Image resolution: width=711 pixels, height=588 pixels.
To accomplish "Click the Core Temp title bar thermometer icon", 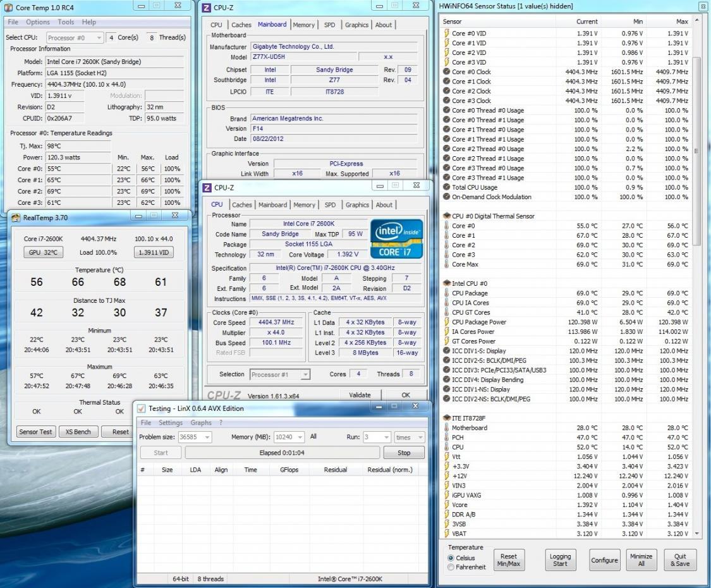I will (x=9, y=7).
